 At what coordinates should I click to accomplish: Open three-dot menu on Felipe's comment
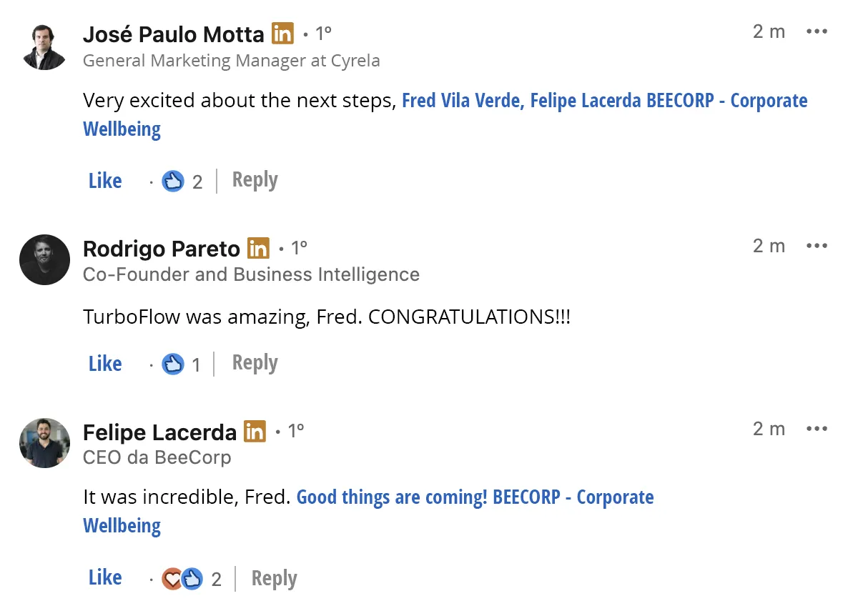[x=817, y=429]
